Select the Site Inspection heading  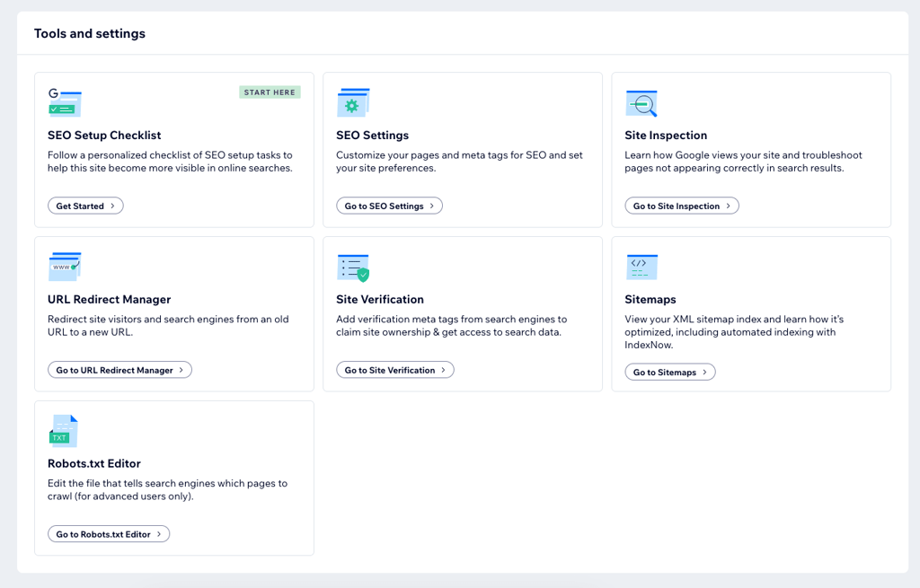[666, 136]
